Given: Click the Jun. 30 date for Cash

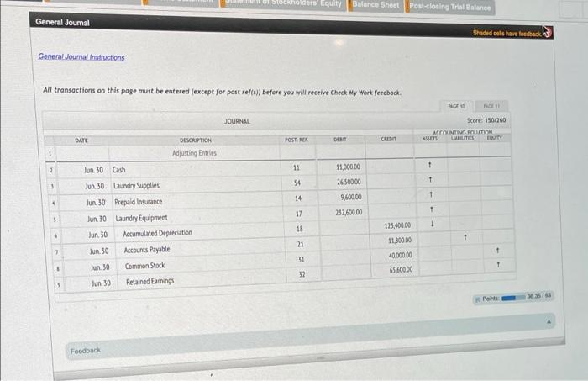Looking at the screenshot, I should (93, 170).
